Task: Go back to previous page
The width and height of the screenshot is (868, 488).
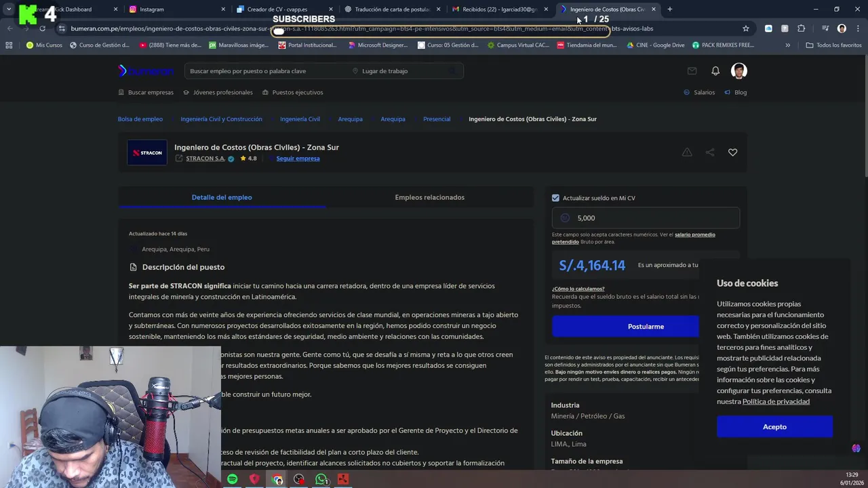Action: (9, 28)
